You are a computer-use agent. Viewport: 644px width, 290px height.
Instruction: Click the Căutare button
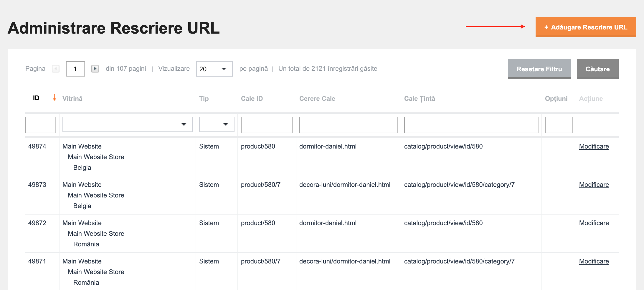tap(597, 69)
